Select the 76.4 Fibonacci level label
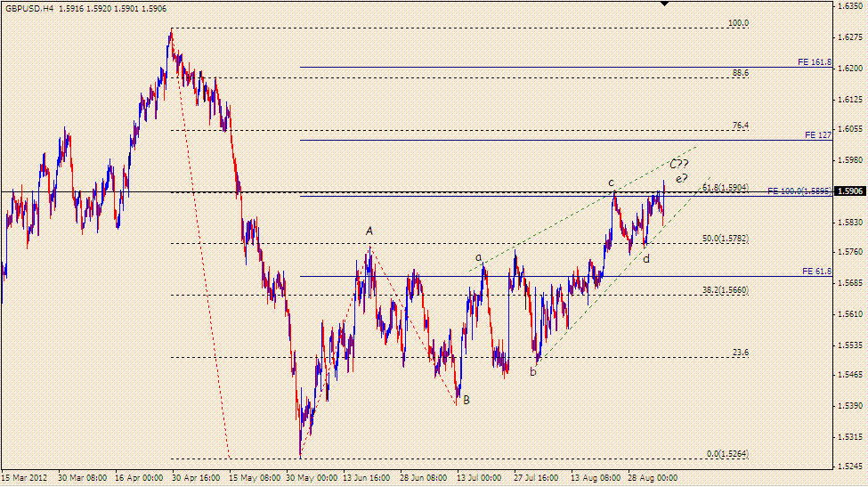Viewport: 868px width, 487px height. tap(741, 126)
